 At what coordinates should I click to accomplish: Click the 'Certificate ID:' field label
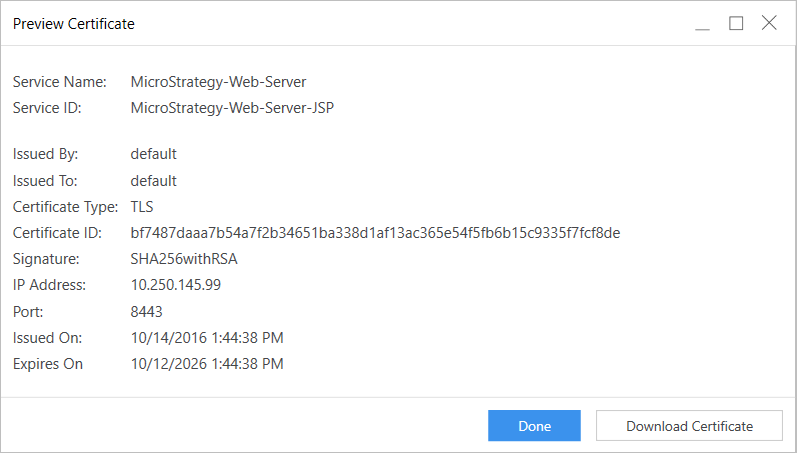point(56,233)
